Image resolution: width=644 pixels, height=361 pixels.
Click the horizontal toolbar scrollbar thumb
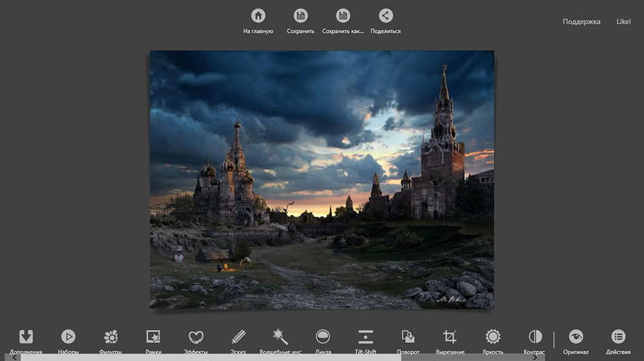click(x=211, y=358)
